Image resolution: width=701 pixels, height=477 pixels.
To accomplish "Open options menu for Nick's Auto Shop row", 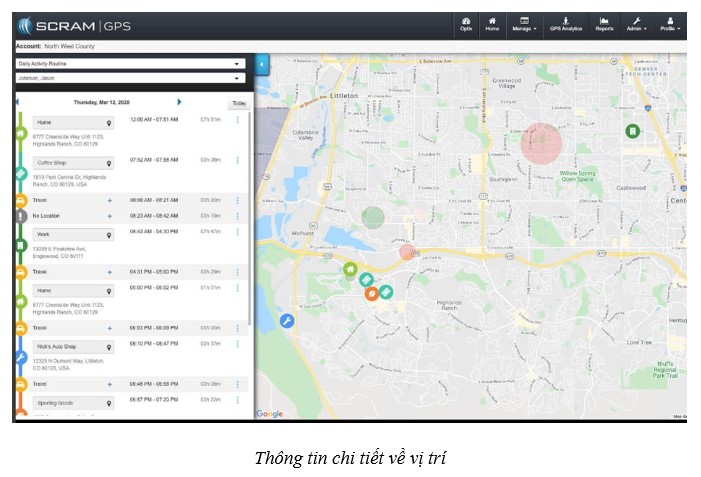I will point(237,344).
